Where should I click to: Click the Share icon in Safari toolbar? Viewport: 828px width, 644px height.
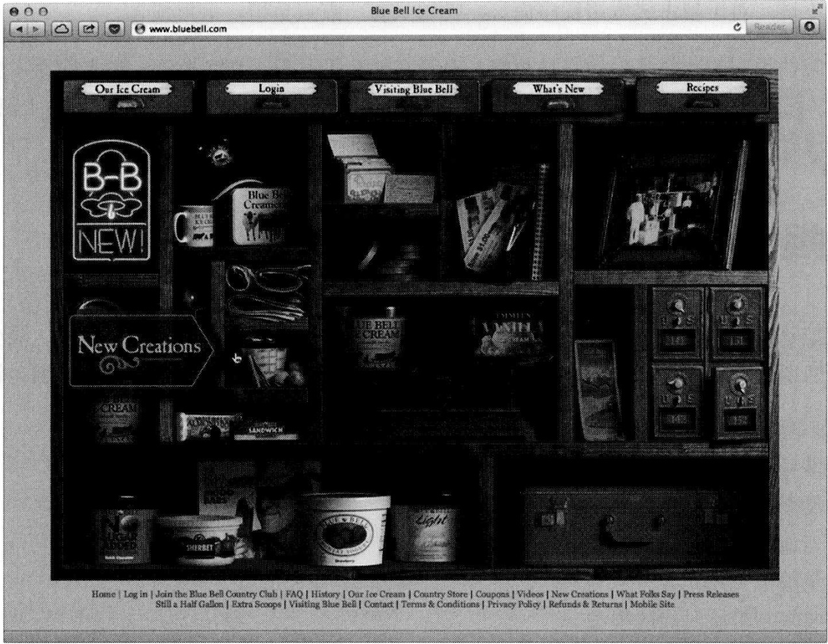[88, 29]
